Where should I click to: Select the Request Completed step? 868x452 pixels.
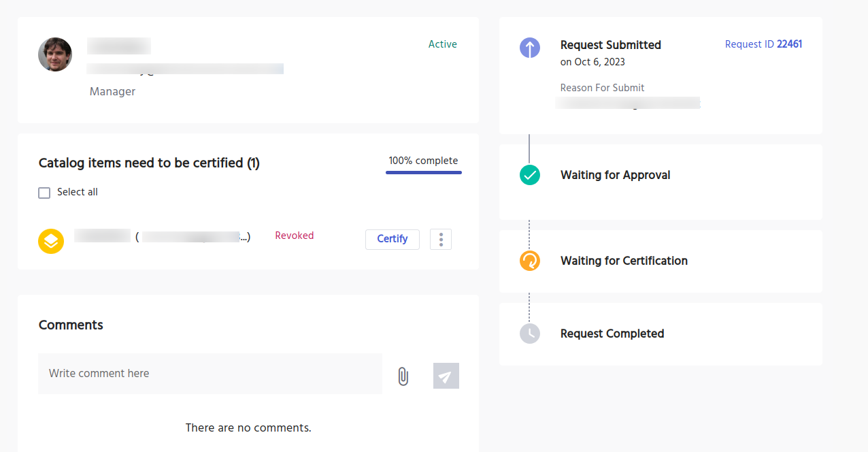tap(612, 334)
